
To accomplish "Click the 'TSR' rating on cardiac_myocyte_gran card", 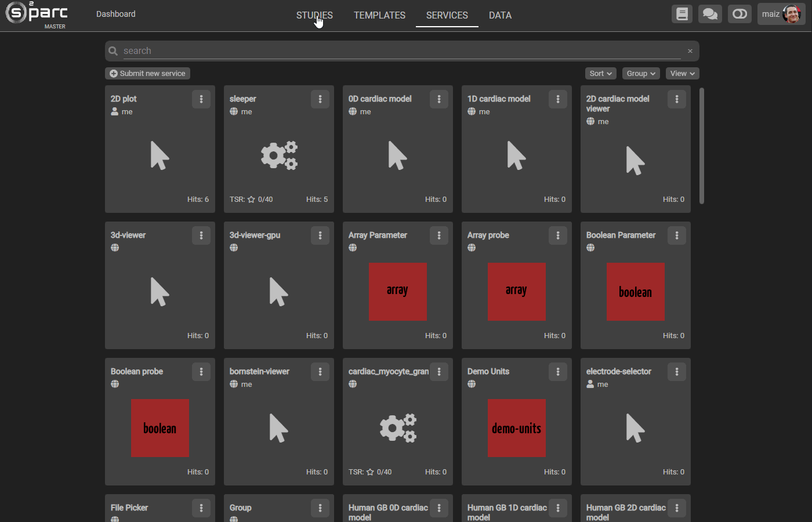I will (x=370, y=472).
